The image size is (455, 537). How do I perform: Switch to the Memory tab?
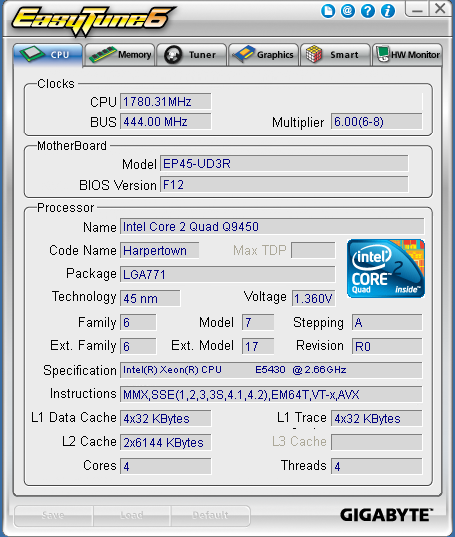tap(120, 55)
